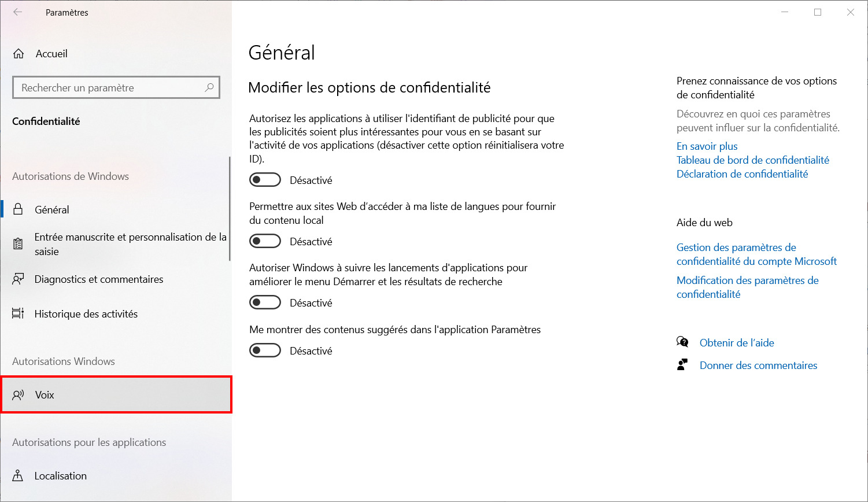Click the search magnifier icon

(x=209, y=87)
